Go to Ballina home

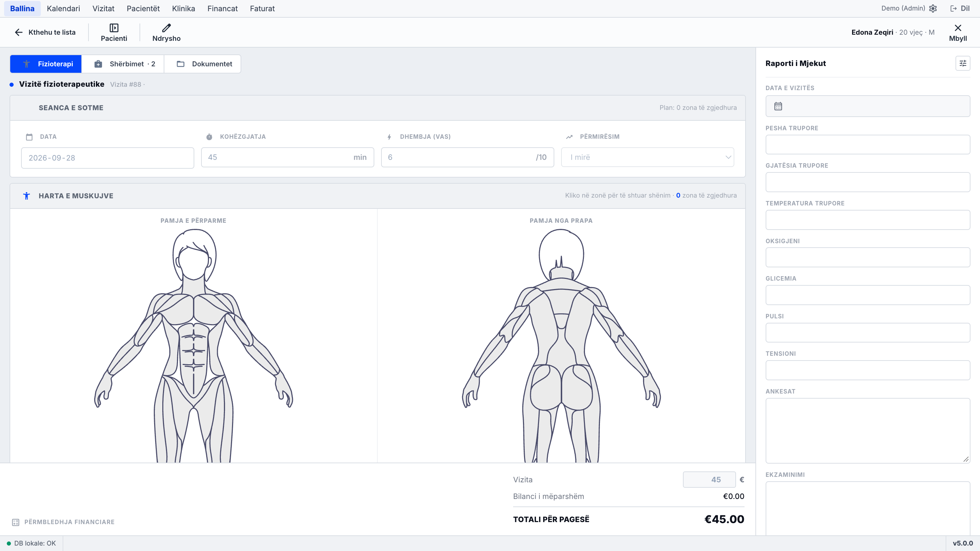[x=22, y=9]
